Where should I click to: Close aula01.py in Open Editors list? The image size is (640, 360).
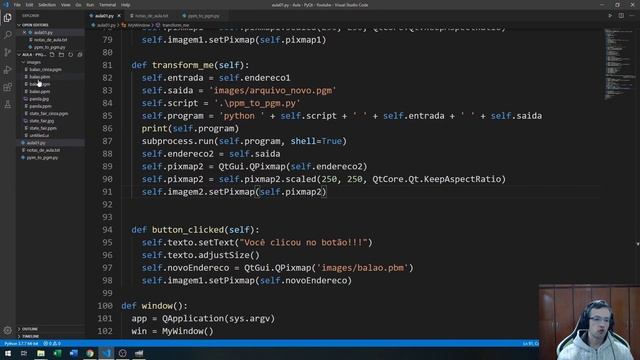pos(24,32)
